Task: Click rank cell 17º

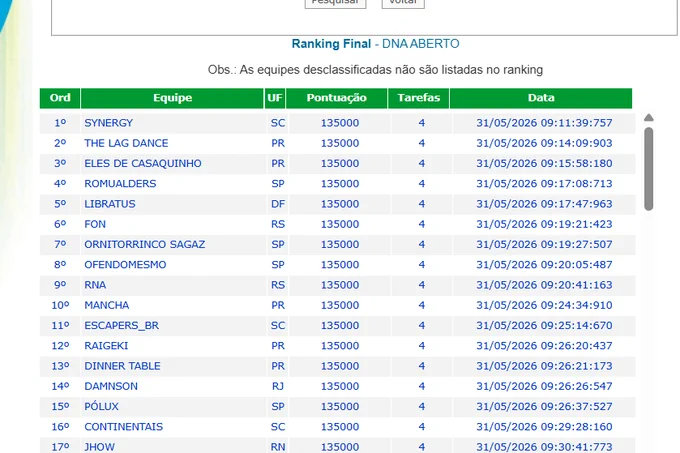Action: [x=60, y=447]
